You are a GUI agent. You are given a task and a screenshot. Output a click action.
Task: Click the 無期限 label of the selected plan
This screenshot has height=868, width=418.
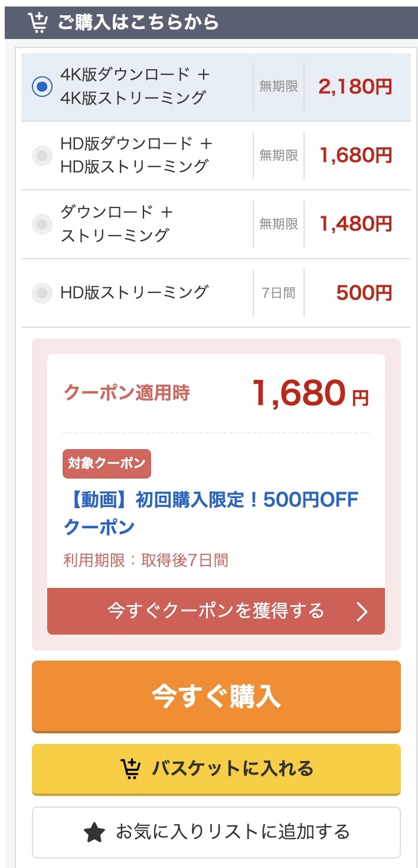[277, 84]
